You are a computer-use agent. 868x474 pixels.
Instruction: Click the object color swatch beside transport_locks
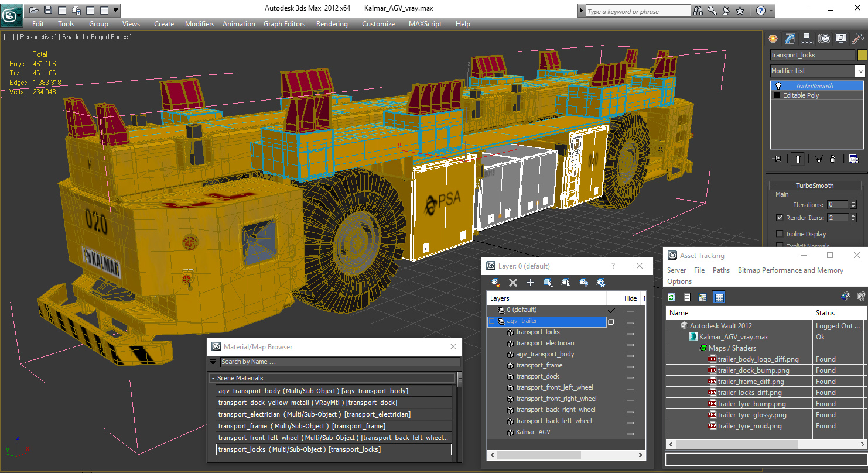862,55
